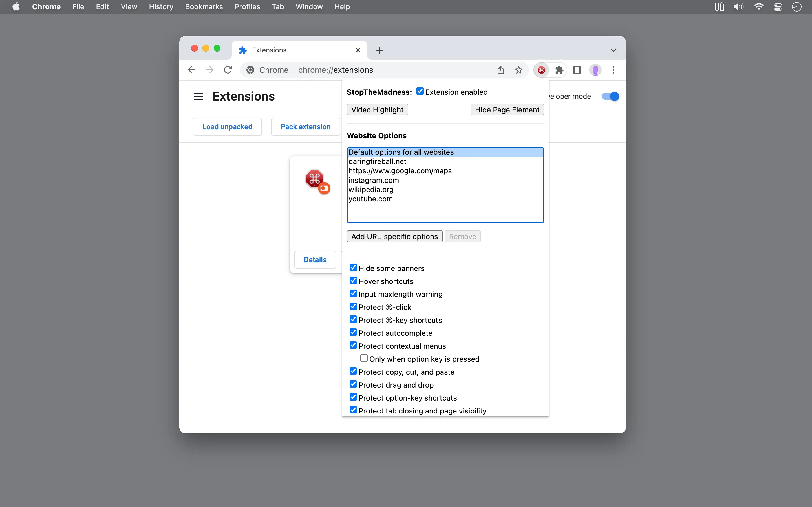This screenshot has height=507, width=812.
Task: Open the hamburger menu beside Extensions
Action: (x=198, y=97)
